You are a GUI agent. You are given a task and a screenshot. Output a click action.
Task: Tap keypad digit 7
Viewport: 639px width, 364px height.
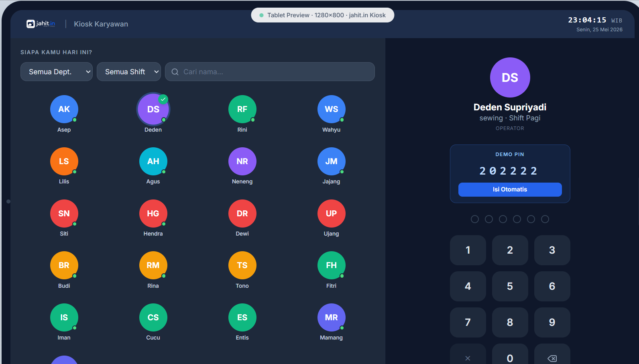click(468, 322)
